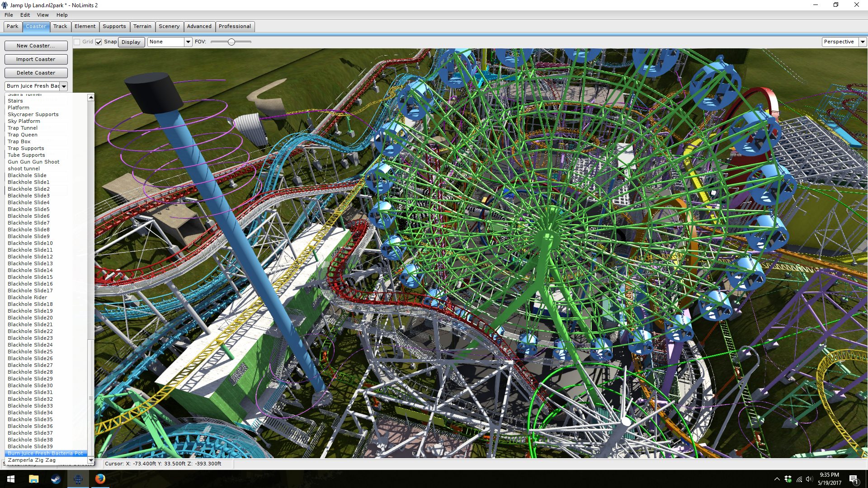868x488 pixels.
Task: Show hidden tray icons chevron
Action: [777, 479]
